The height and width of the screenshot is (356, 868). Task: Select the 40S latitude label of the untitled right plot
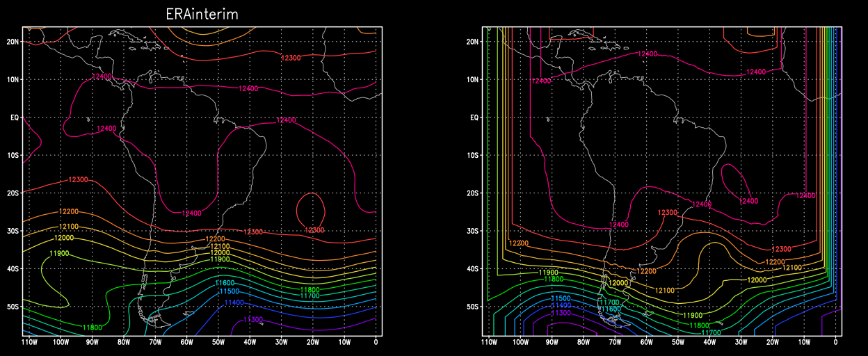(x=472, y=269)
